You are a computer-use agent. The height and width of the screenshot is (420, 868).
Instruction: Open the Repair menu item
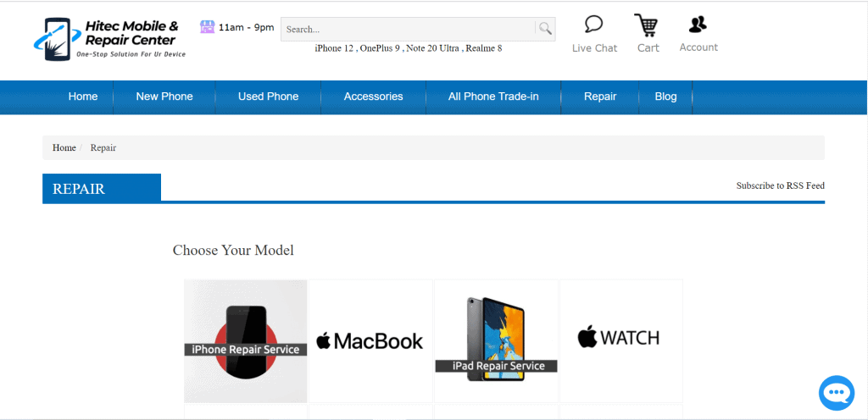click(600, 97)
